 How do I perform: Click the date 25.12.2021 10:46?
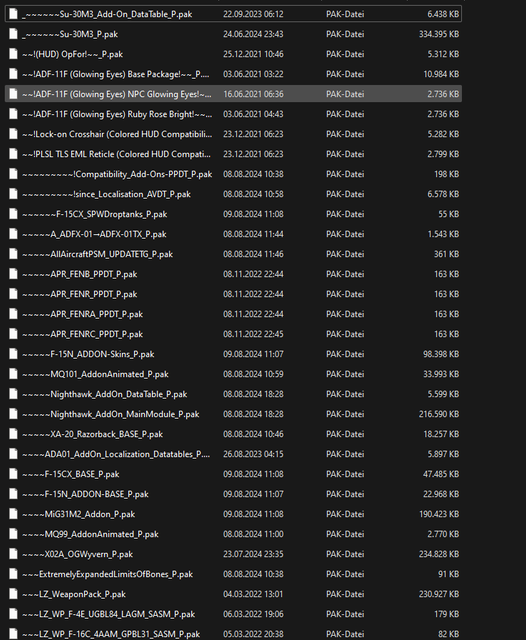pyautogui.click(x=253, y=54)
